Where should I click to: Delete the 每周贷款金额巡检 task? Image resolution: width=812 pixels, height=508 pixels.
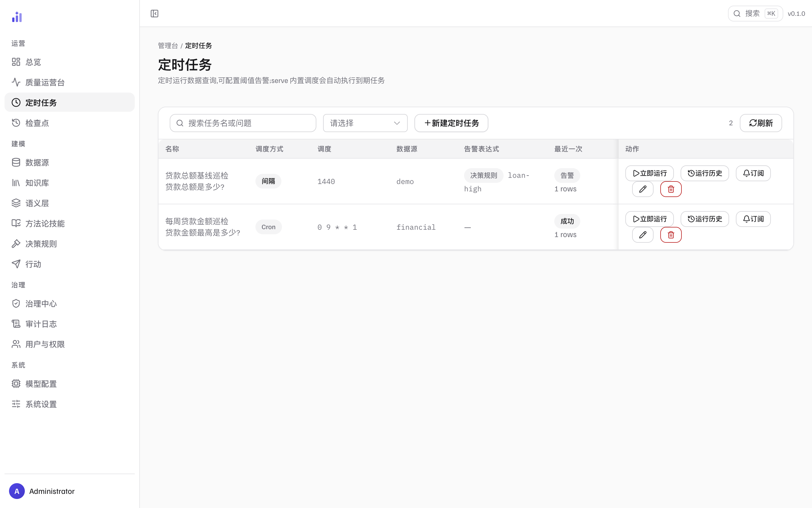(x=671, y=235)
